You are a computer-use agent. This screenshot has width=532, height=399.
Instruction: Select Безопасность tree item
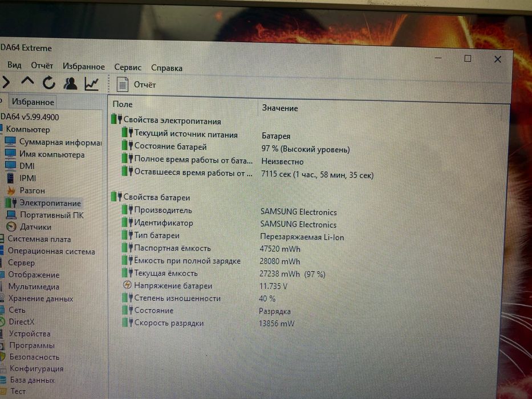coord(34,357)
